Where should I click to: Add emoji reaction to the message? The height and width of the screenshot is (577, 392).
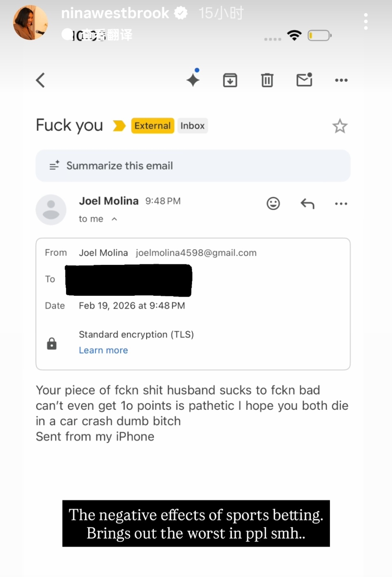click(x=273, y=204)
